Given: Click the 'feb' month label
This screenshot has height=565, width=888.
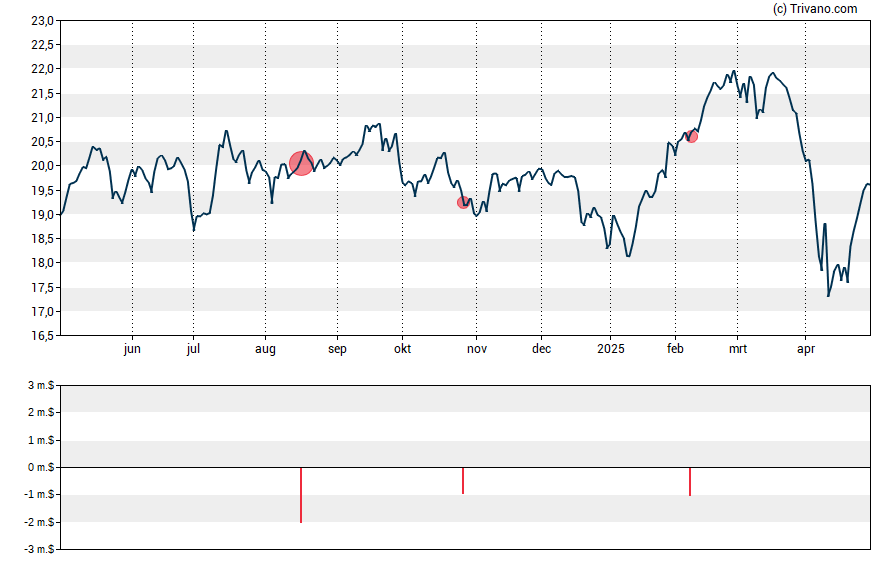Looking at the screenshot, I should (x=675, y=349).
